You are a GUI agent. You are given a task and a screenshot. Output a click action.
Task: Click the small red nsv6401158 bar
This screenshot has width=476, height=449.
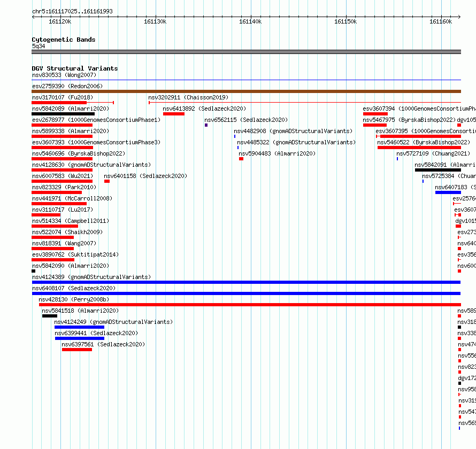pyautogui.click(x=107, y=181)
